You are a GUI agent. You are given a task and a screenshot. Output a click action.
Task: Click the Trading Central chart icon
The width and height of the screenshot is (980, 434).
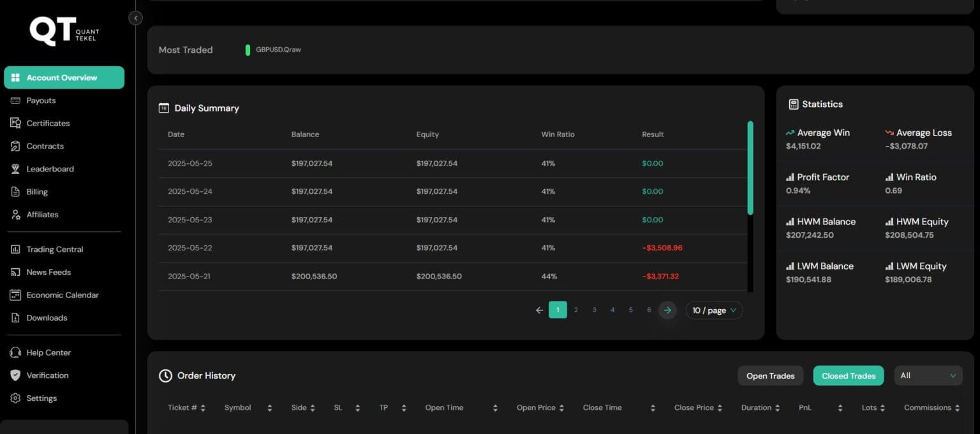15,249
